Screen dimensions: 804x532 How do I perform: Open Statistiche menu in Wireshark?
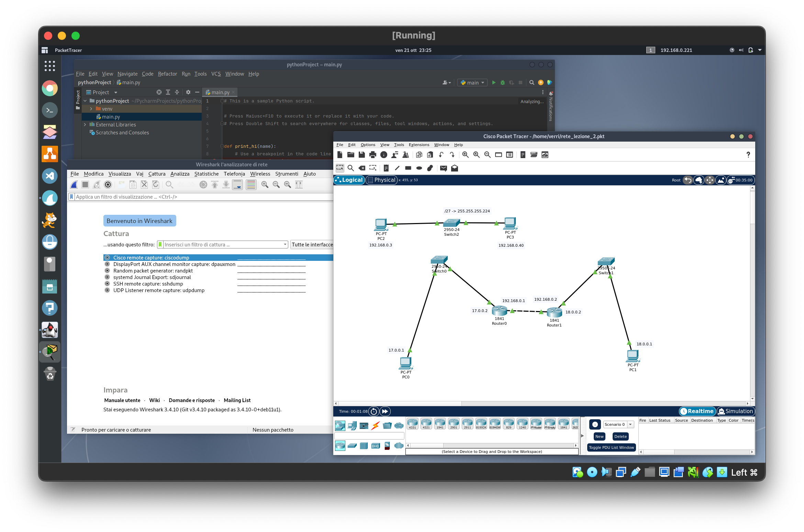pos(206,174)
